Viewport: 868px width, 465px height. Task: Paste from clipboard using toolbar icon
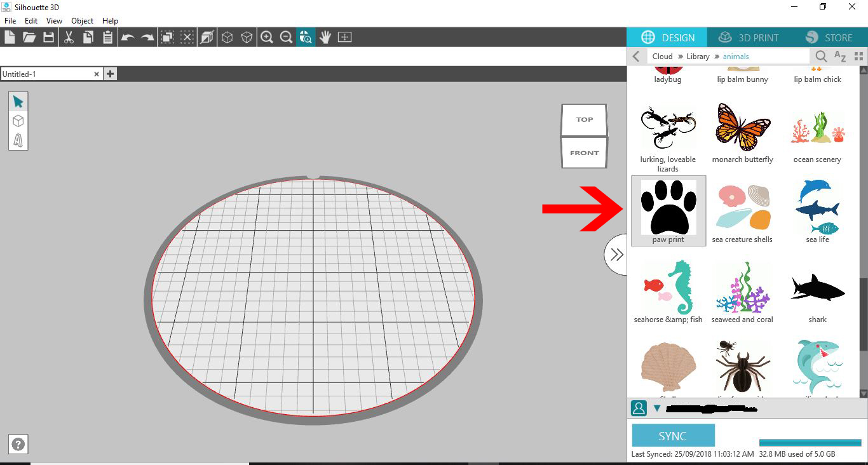tap(107, 37)
